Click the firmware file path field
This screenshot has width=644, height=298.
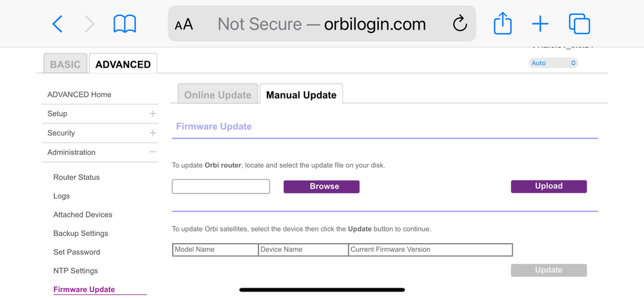pyautogui.click(x=220, y=186)
